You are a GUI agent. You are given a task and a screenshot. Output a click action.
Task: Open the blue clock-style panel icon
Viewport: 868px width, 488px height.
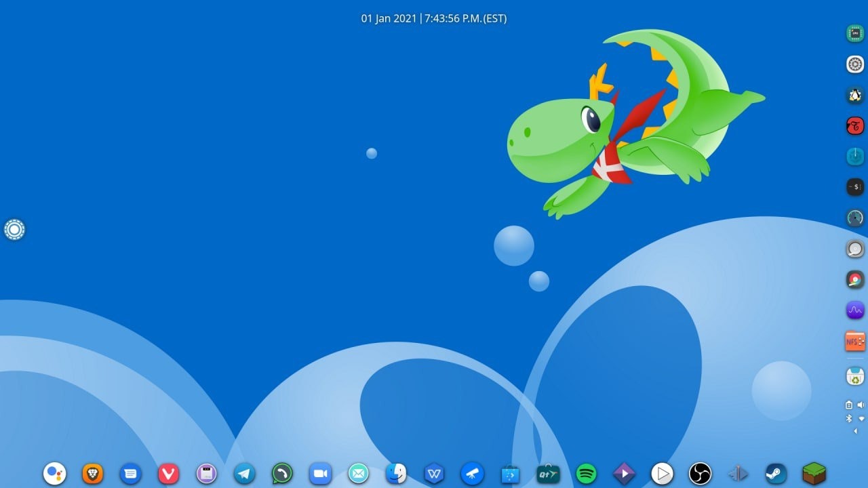(x=855, y=157)
